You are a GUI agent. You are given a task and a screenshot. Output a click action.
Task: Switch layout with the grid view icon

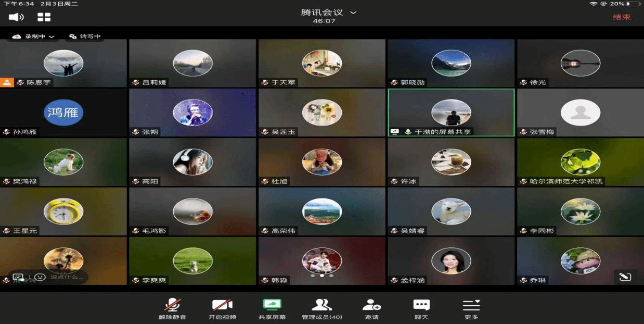(x=44, y=17)
